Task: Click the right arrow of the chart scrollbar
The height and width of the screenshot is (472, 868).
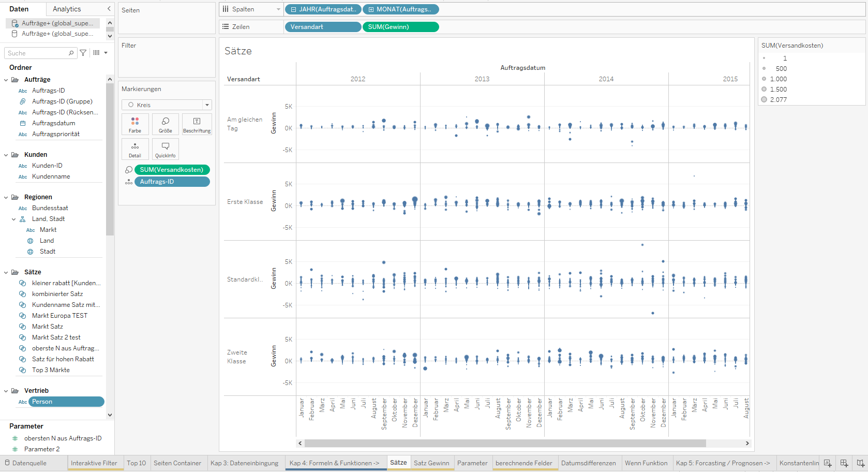Action: 746,443
